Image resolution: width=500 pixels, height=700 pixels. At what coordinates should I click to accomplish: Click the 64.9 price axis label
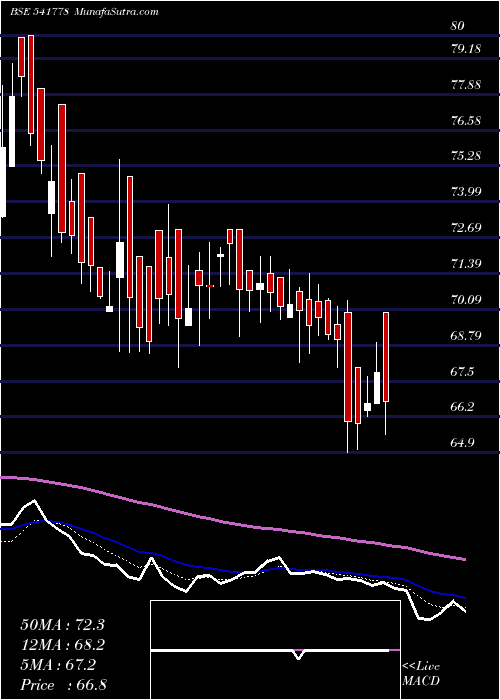pyautogui.click(x=462, y=443)
